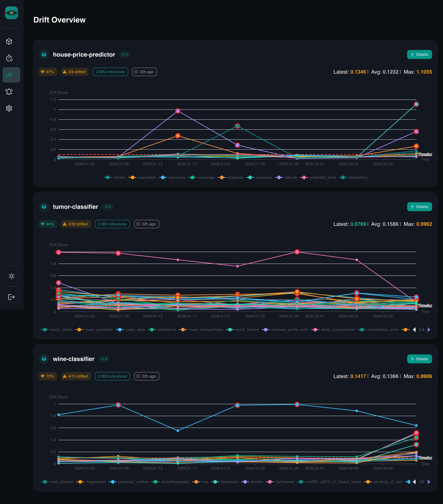Toggle the light/dark theme sun icon
Screen dimensions: 443x504
11,276
